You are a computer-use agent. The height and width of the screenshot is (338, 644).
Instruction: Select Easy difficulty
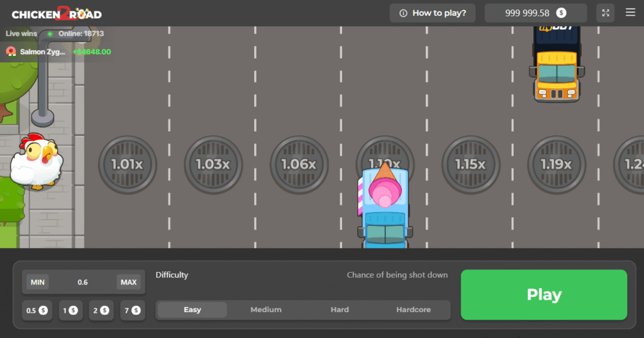pyautogui.click(x=192, y=310)
